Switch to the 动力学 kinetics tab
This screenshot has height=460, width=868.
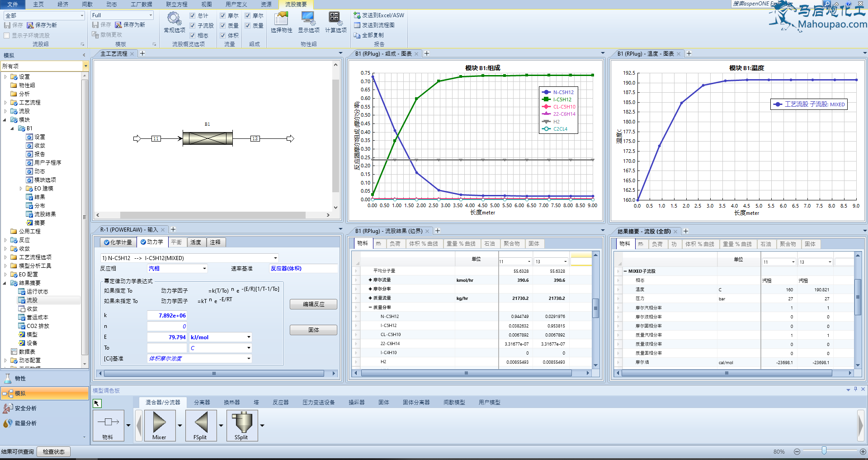pos(152,242)
